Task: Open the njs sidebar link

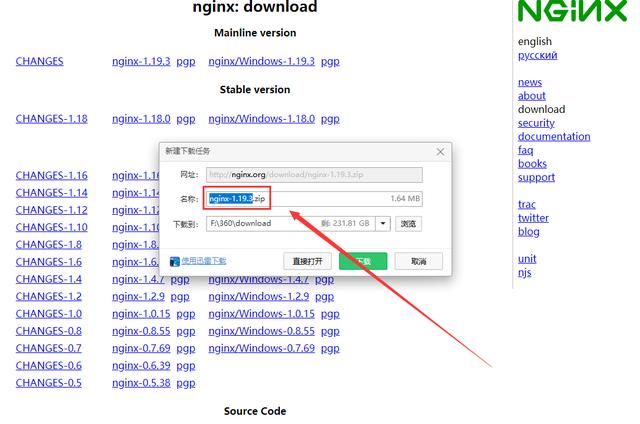Action: click(x=524, y=273)
